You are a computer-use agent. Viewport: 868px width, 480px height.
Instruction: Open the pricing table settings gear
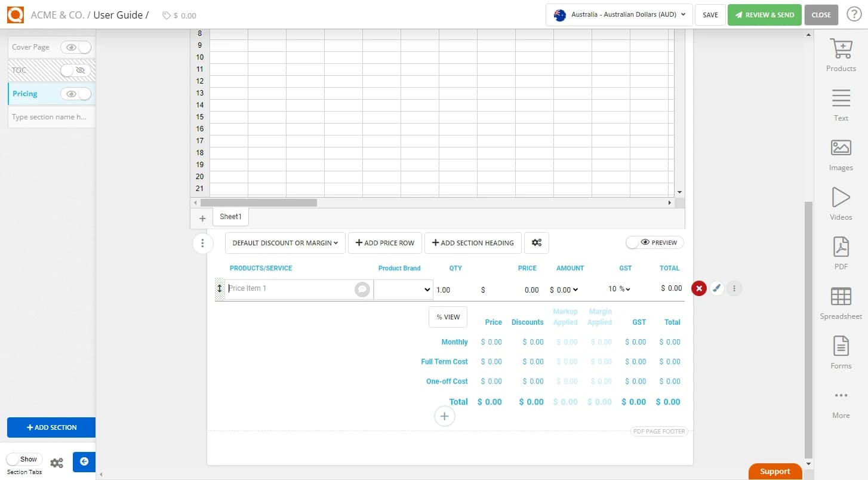pyautogui.click(x=536, y=242)
